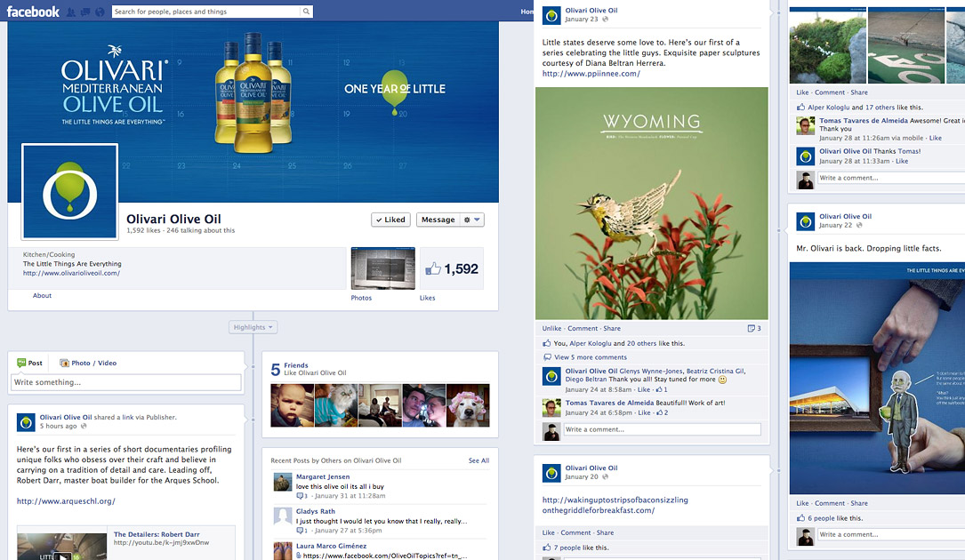
Task: Open the Mr. Olivari figure photo
Action: click(877, 379)
